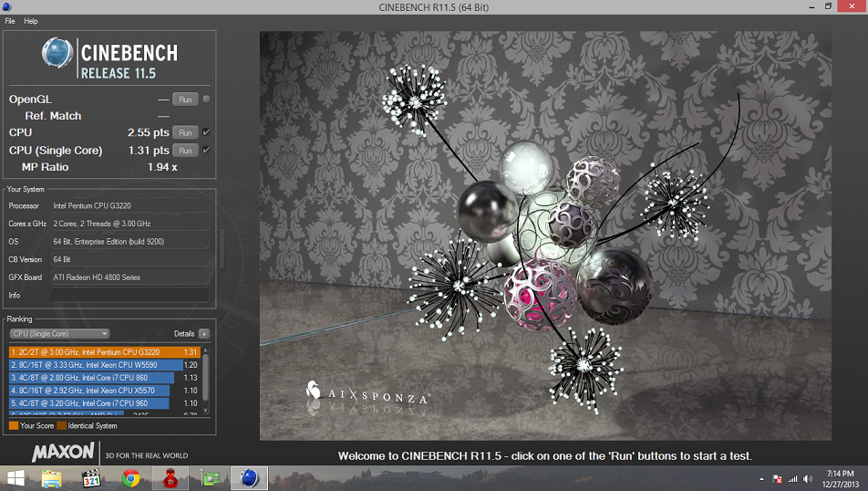Uncheck the CPU test checkbox
Screen dimensions: 868x491
click(x=206, y=132)
